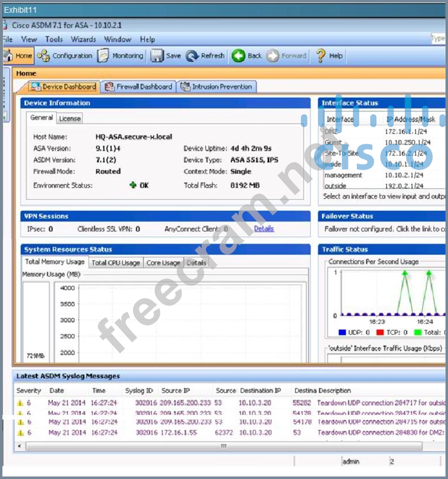
Task: Switch to the Firewall Dashboard tab
Action: pos(139,87)
